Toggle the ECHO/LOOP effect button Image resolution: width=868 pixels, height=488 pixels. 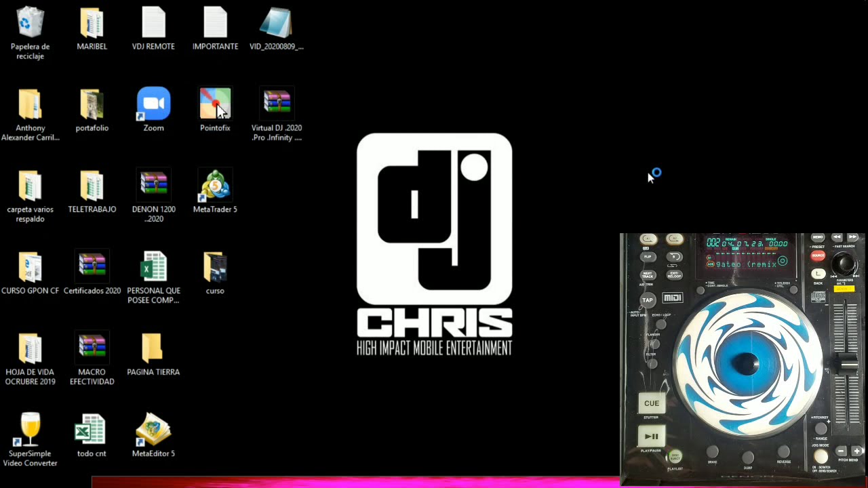[x=660, y=325]
